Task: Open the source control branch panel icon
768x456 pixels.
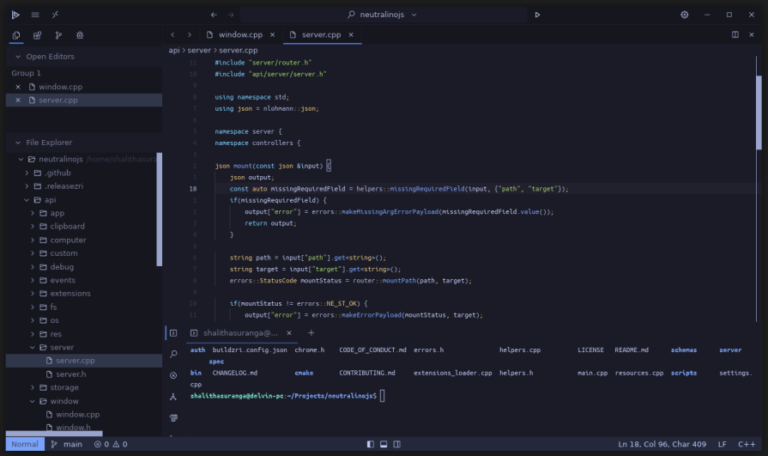Action: pyautogui.click(x=58, y=35)
